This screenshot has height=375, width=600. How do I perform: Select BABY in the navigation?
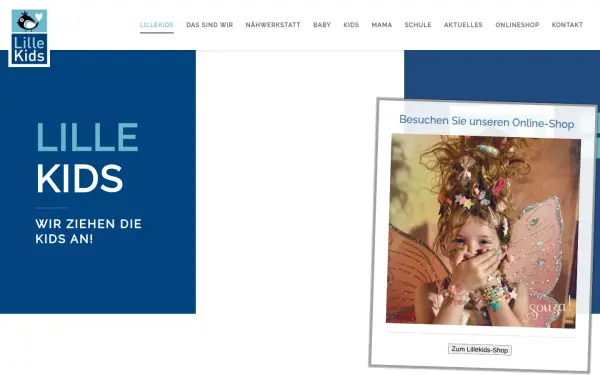[322, 25]
